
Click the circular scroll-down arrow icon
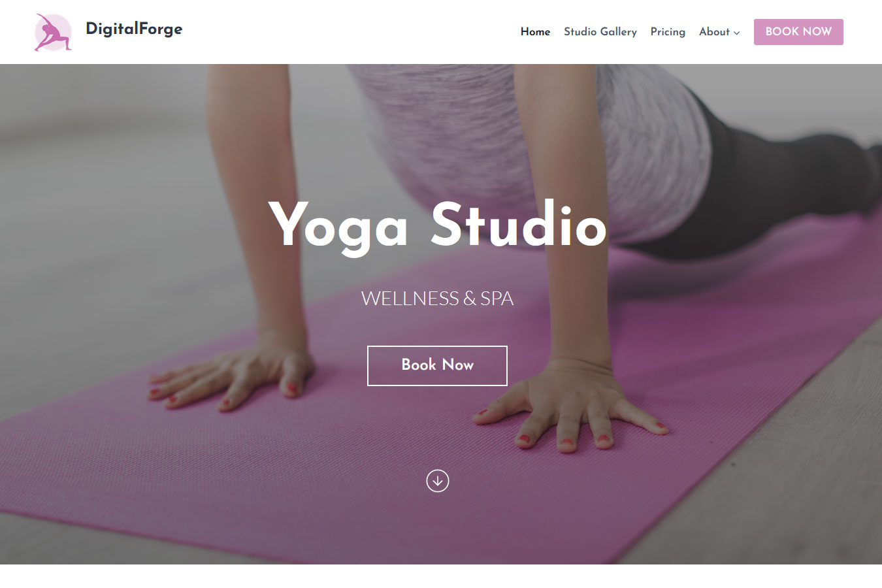pyautogui.click(x=437, y=481)
